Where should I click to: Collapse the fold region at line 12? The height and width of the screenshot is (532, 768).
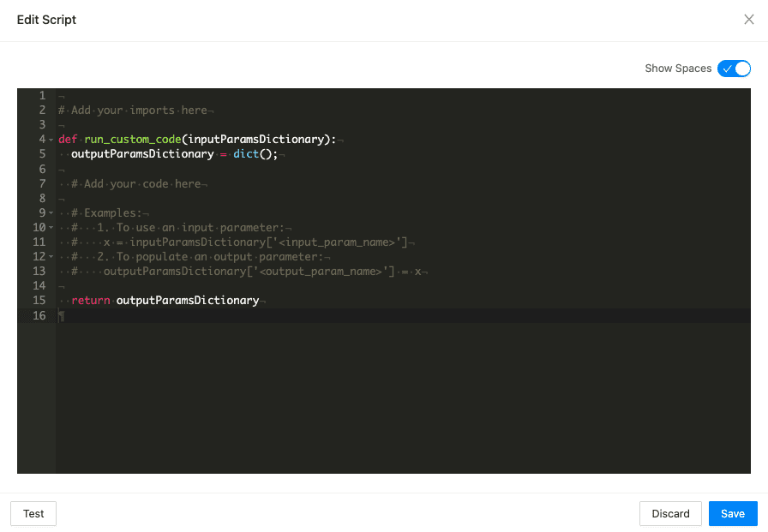[50, 256]
